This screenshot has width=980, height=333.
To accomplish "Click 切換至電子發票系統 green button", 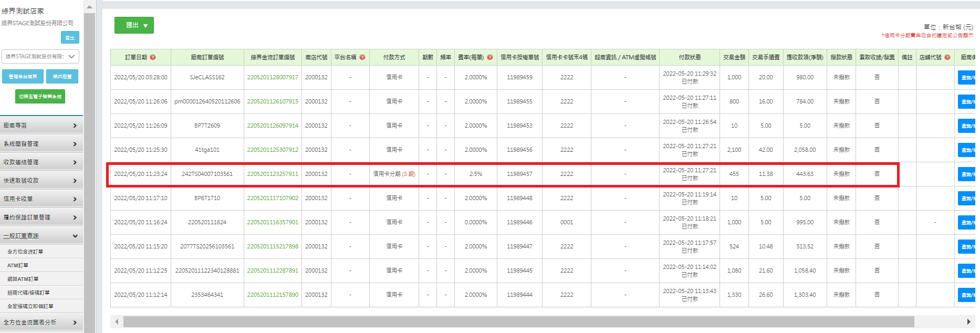I will (x=40, y=97).
